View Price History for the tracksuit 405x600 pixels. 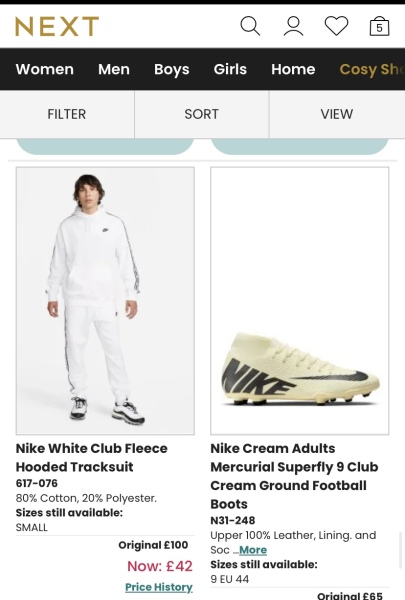(x=159, y=587)
